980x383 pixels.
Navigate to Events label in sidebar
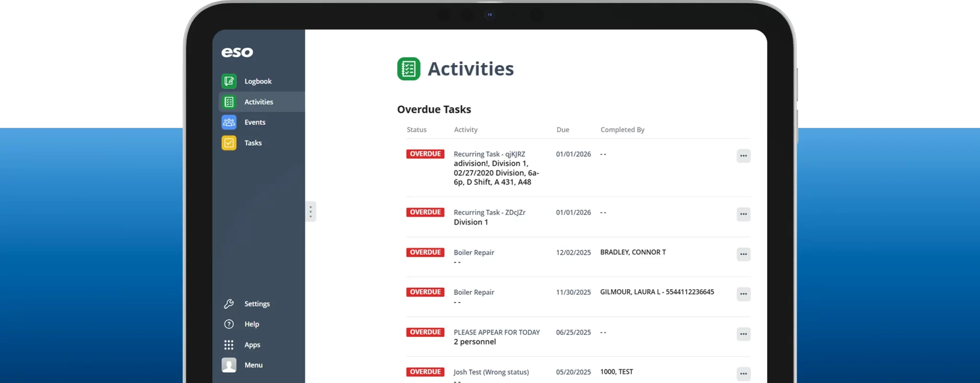click(255, 123)
